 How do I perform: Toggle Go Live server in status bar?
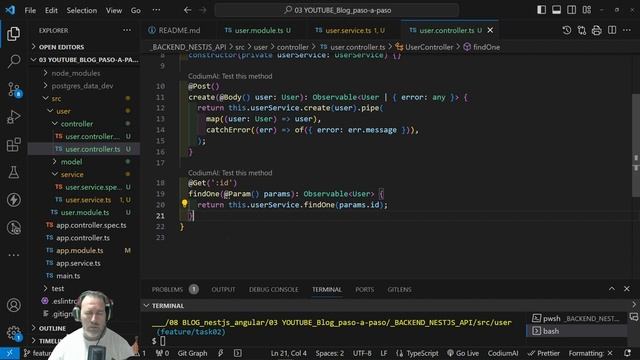coord(463,353)
